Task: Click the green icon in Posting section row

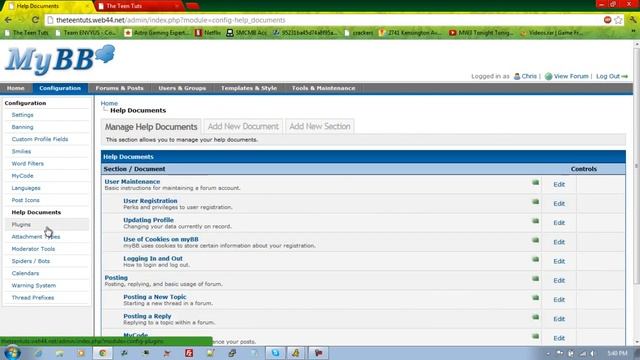Action: pos(536,278)
